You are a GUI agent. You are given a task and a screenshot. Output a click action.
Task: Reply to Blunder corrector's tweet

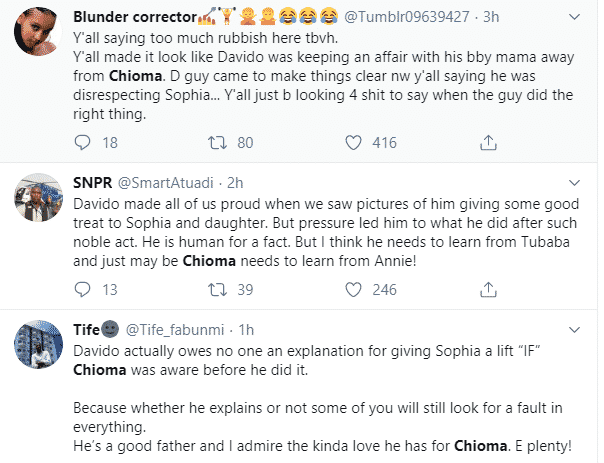click(83, 143)
